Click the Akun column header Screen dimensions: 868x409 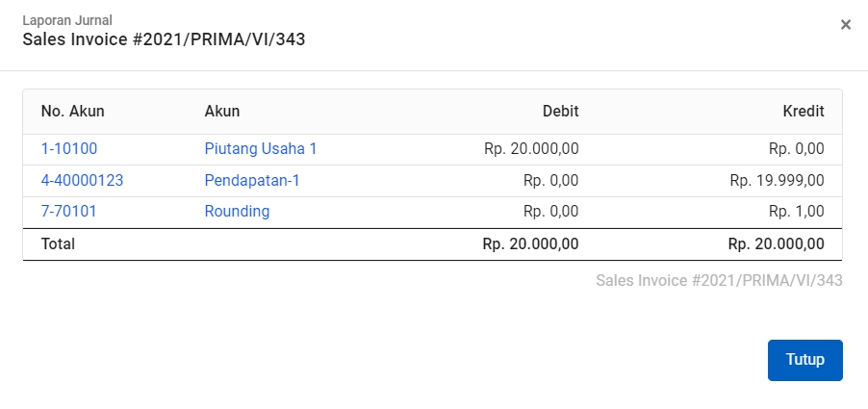coord(222,112)
